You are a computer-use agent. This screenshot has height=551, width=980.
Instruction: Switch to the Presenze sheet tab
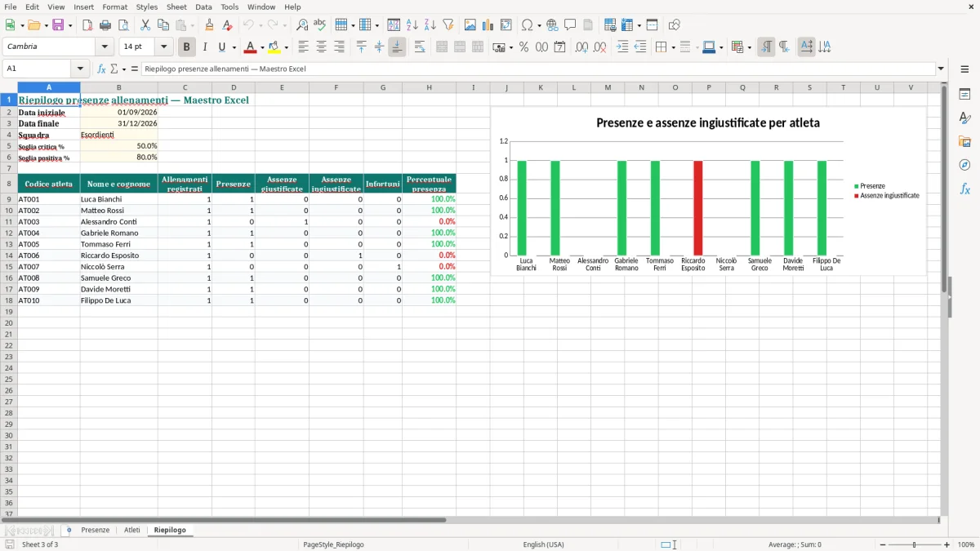[x=96, y=530]
